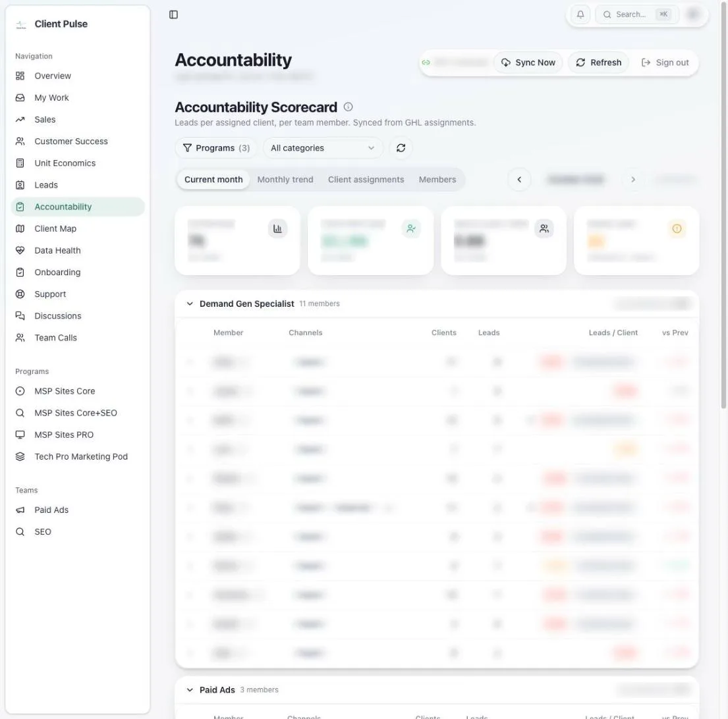The image size is (728, 719).
Task: Open MSP Sites Core+SEO program
Action: [78, 413]
